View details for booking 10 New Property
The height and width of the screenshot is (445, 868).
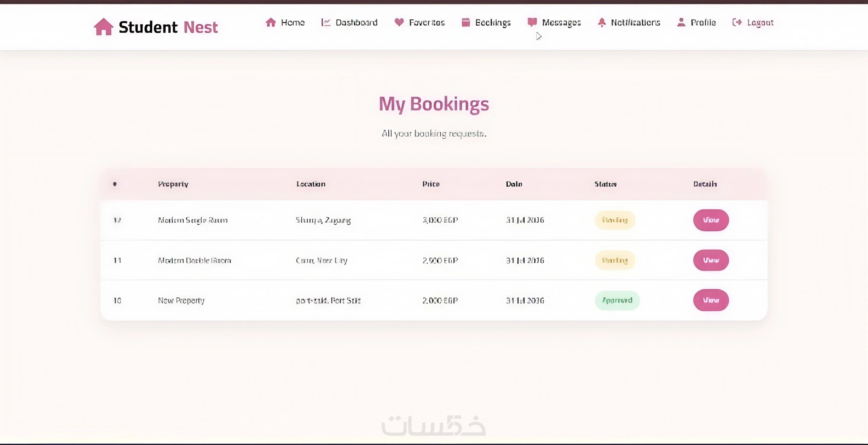[711, 300]
